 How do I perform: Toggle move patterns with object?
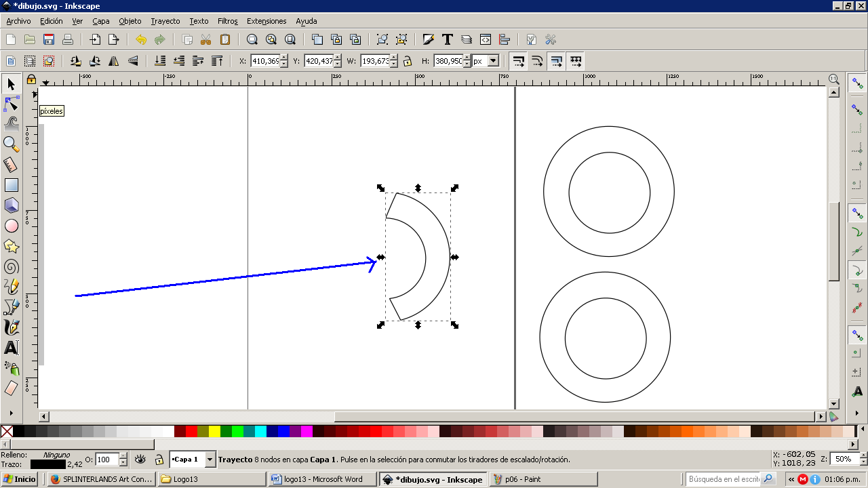pos(575,61)
